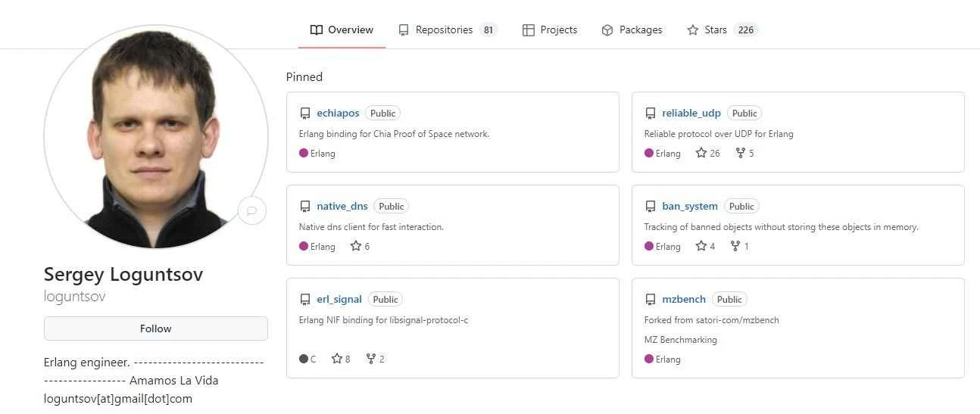Click the fork icon on erl_signal

pyautogui.click(x=370, y=359)
